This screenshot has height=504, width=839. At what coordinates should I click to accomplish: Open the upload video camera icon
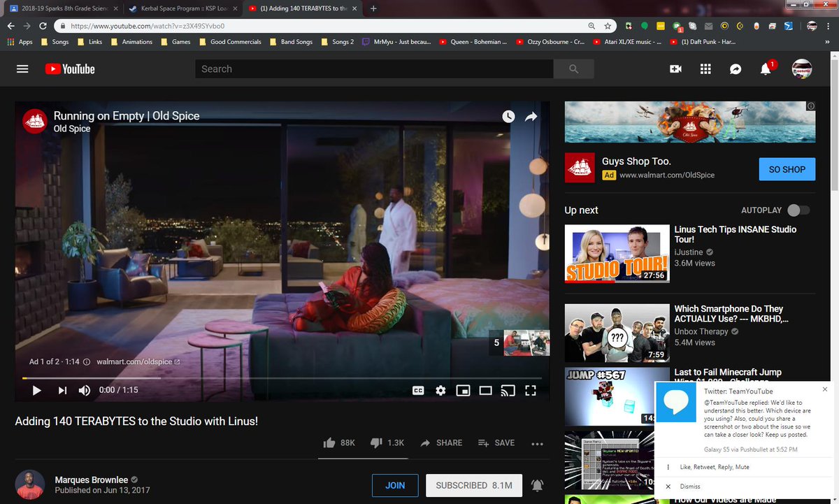675,69
